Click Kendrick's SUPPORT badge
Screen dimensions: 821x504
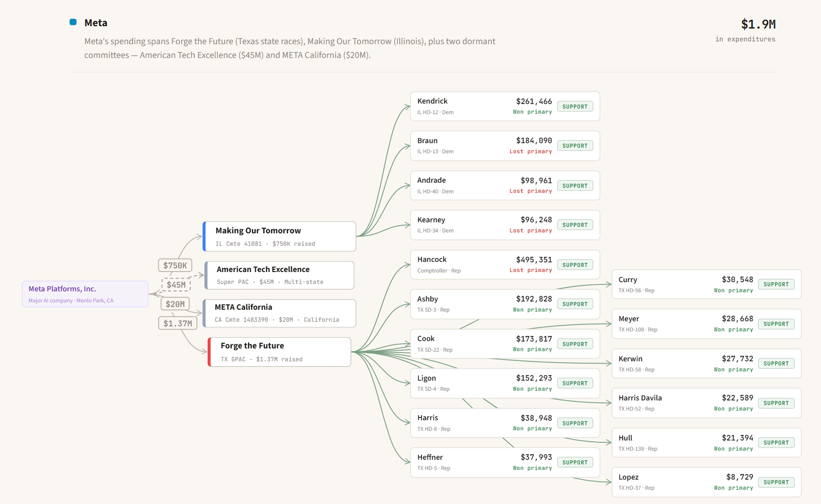(575, 106)
